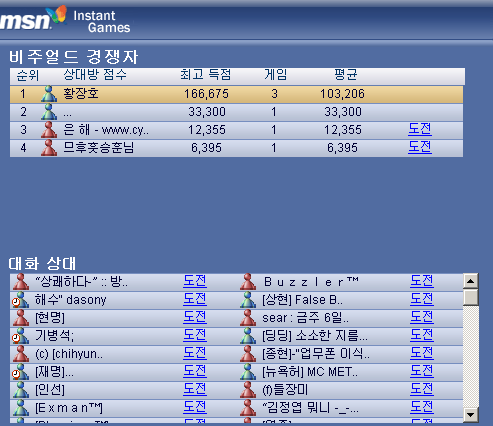Click the buddy icon next to 황장호

pyautogui.click(x=49, y=94)
